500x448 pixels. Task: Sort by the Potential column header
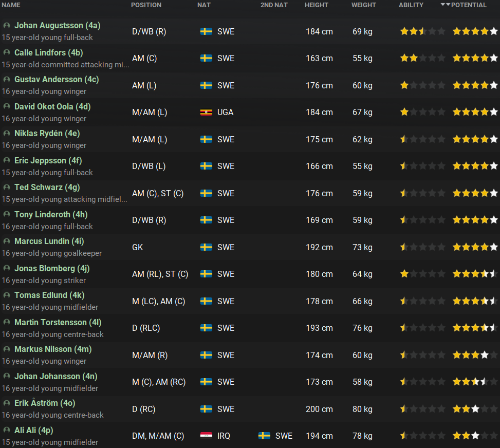[x=469, y=5]
